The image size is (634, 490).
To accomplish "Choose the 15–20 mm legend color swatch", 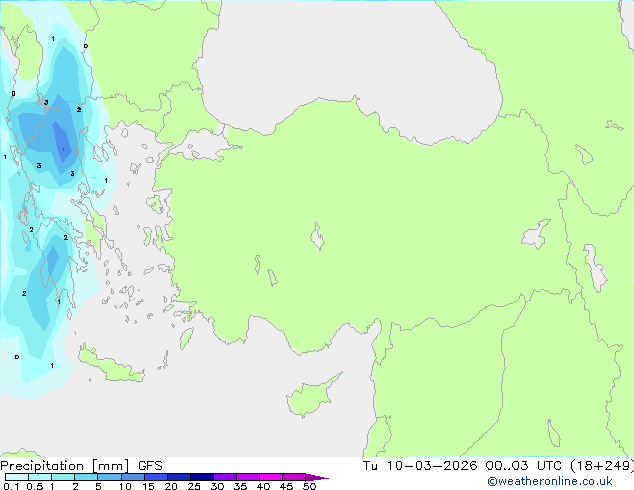I will [x=155, y=477].
